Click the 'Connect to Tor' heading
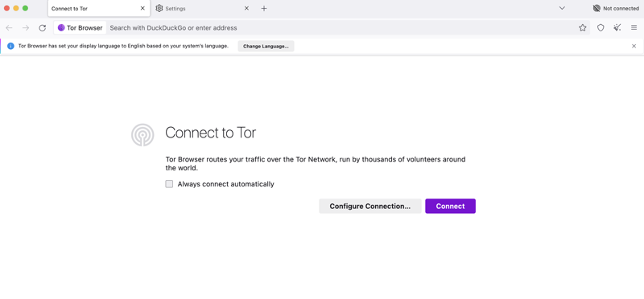This screenshot has width=644, height=299. [211, 133]
